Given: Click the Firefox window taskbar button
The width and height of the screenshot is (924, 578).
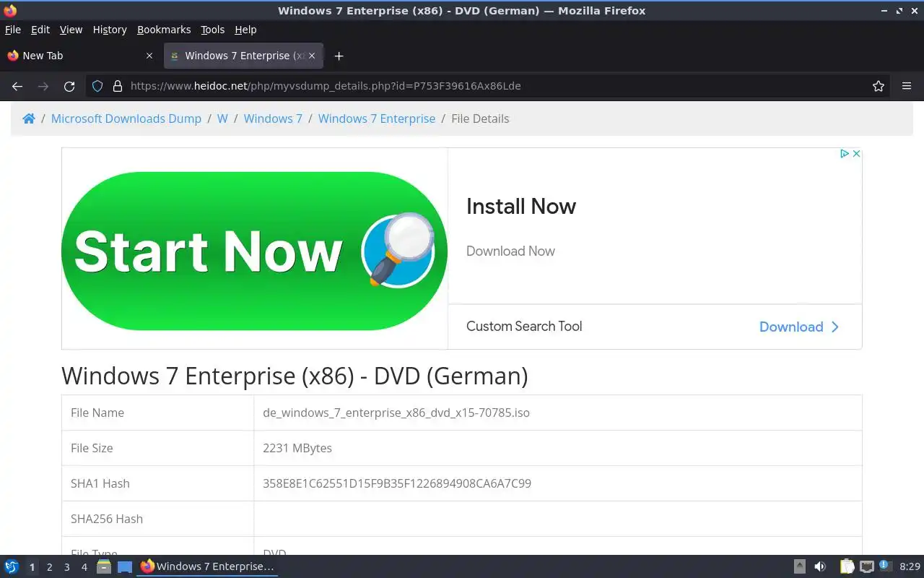Looking at the screenshot, I should tap(207, 566).
